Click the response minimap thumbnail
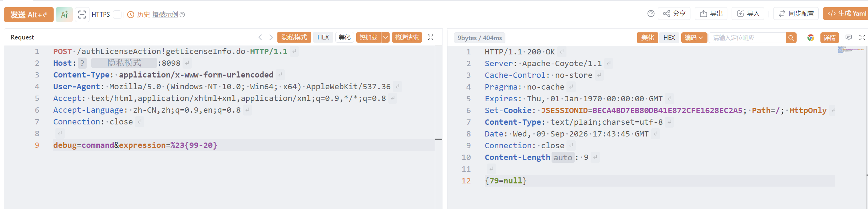 pyautogui.click(x=851, y=50)
